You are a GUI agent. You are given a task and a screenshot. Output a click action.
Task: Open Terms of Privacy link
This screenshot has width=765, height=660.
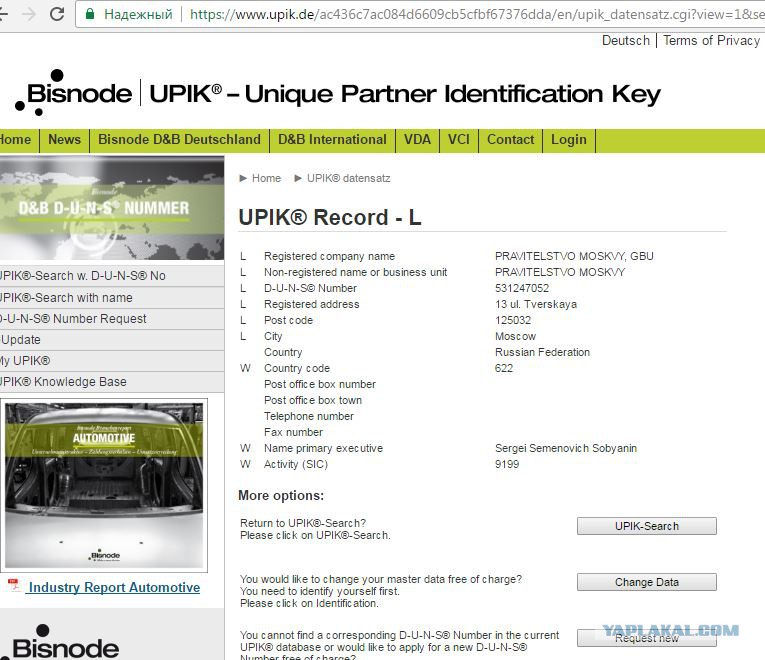tap(711, 40)
